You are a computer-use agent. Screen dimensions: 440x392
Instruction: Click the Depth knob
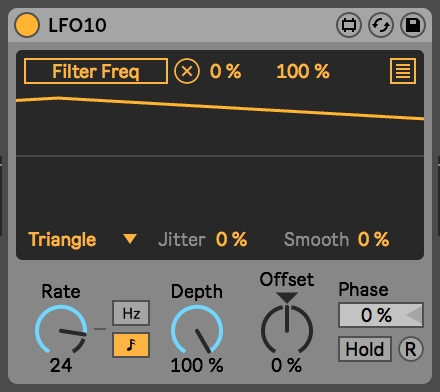(x=197, y=331)
